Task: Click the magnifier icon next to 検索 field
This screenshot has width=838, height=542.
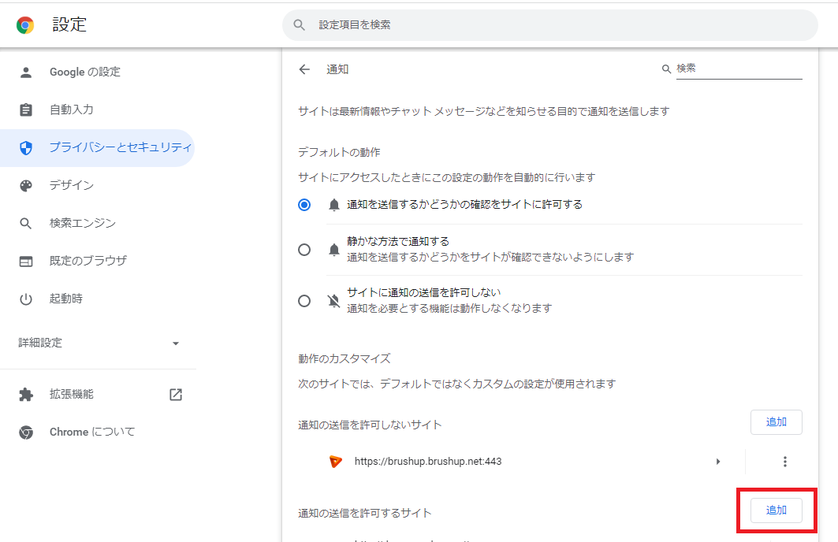Action: pos(666,69)
